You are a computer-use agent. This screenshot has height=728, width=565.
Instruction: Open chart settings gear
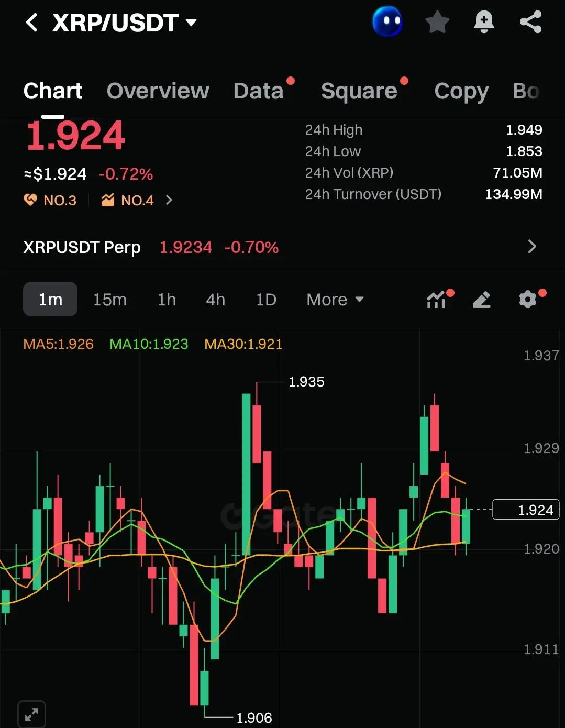[x=528, y=300]
